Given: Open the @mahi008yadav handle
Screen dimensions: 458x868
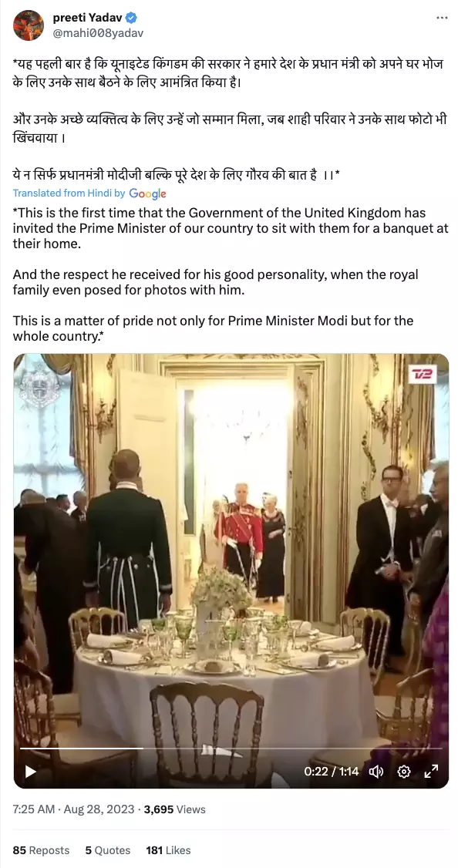Looking at the screenshot, I should tap(98, 33).
